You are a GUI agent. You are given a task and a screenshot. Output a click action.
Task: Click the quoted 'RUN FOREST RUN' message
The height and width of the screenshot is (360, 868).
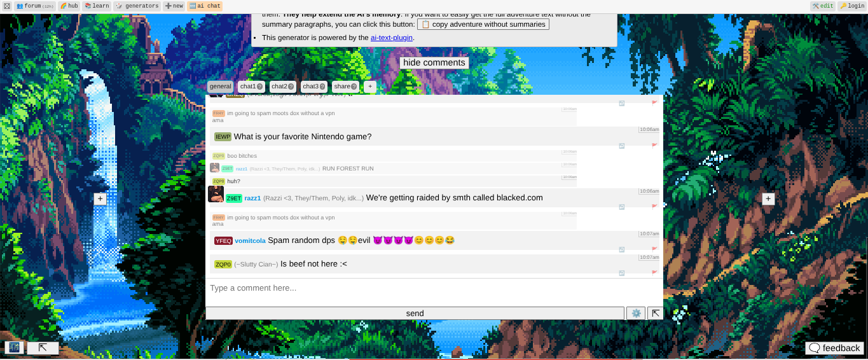pyautogui.click(x=394, y=168)
